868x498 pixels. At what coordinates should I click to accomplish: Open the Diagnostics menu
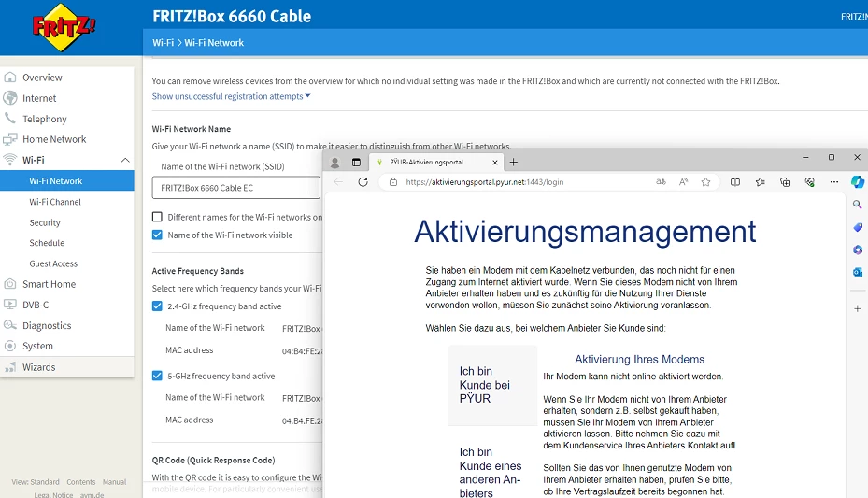(47, 325)
